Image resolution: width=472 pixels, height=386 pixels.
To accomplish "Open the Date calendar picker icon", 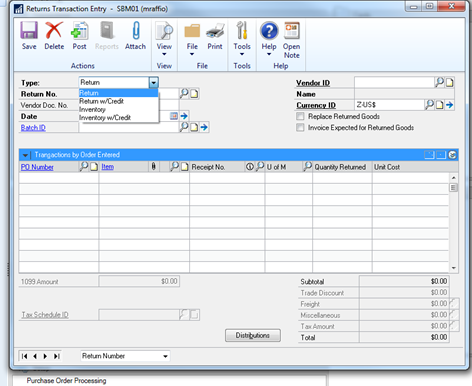I will point(174,116).
